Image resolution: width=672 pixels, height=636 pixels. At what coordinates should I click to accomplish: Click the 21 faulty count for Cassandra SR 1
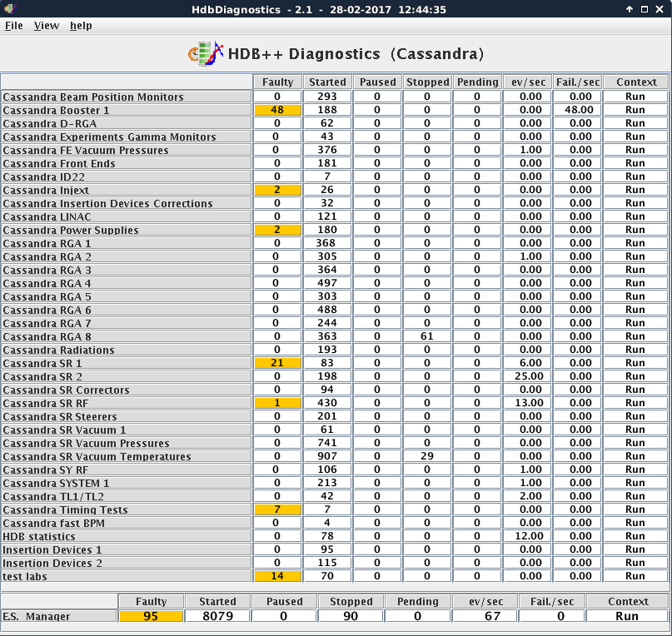(277, 363)
